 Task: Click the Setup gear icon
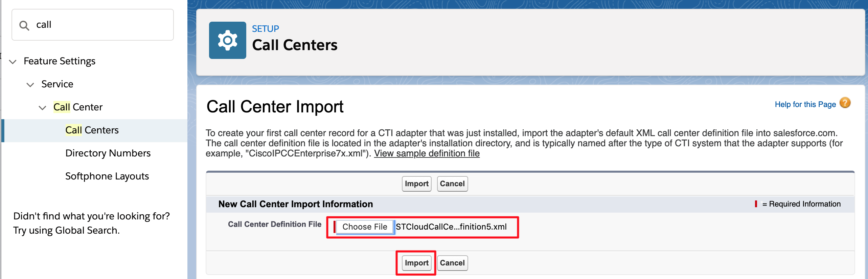point(227,40)
